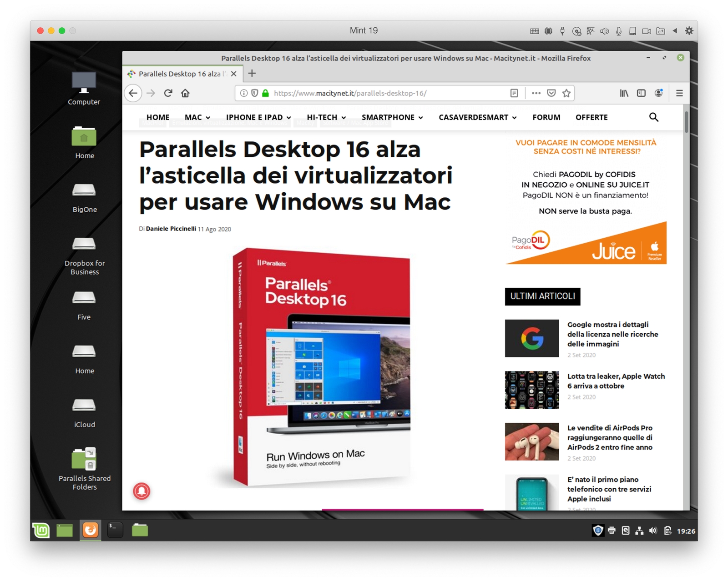Open the Dropbox for Business drive
This screenshot has width=728, height=581.
tap(84, 255)
